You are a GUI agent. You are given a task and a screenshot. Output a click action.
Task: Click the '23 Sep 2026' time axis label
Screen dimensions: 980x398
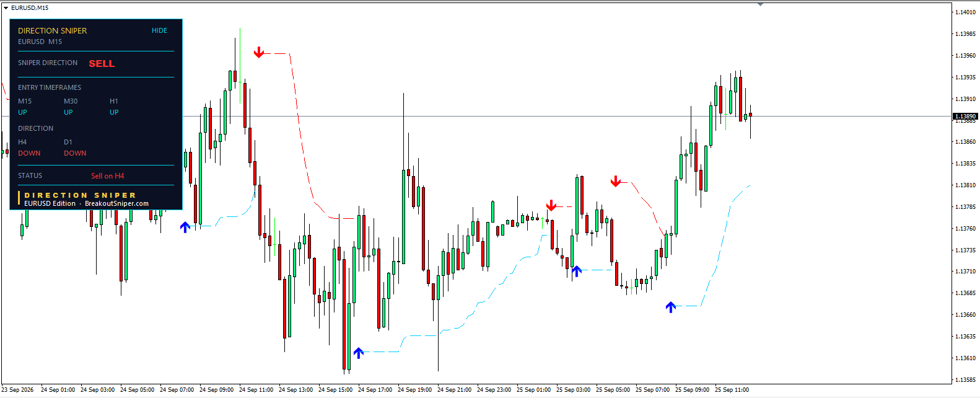(x=17, y=390)
